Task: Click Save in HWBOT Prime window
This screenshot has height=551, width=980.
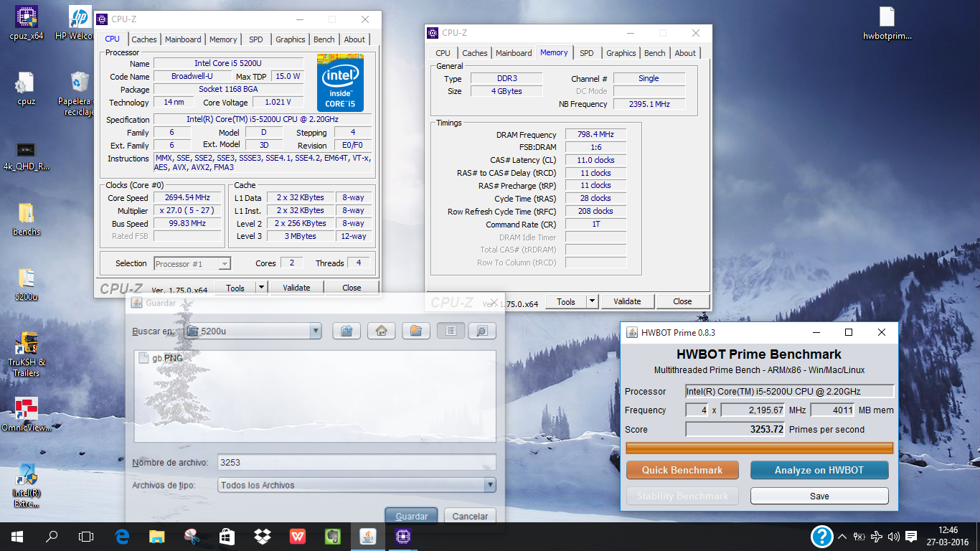Action: 819,496
